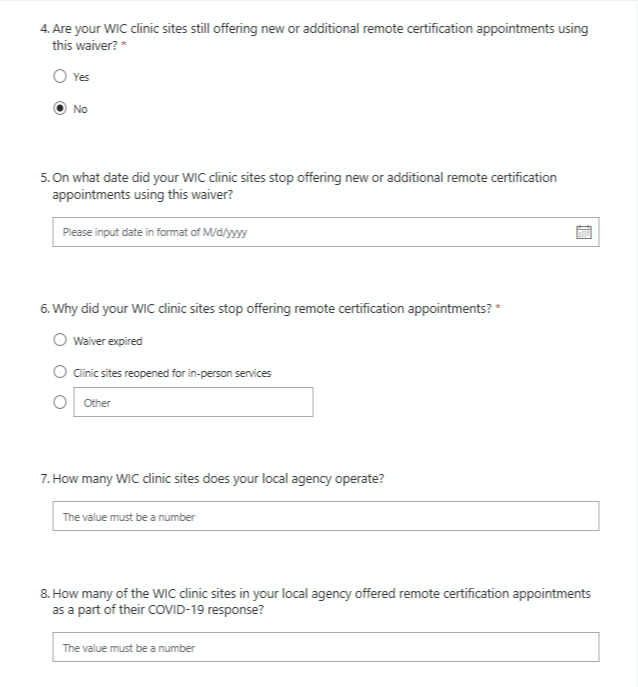Click number field for clinic sites operated
This screenshot has width=638, height=687.
coord(325,517)
